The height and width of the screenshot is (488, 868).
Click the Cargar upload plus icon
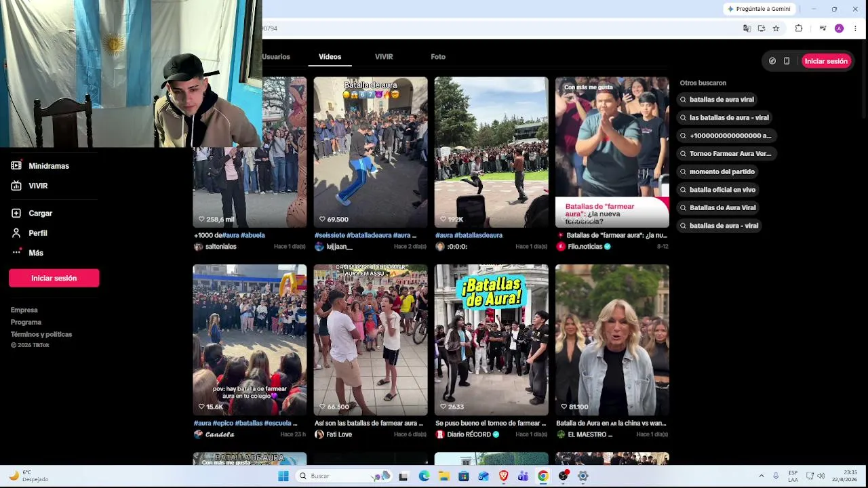pos(16,213)
